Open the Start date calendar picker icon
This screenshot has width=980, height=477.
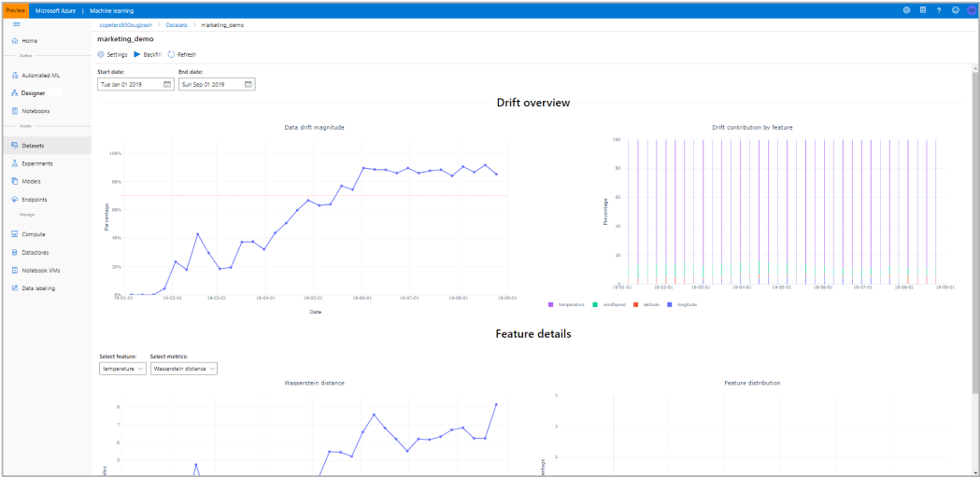[x=167, y=84]
